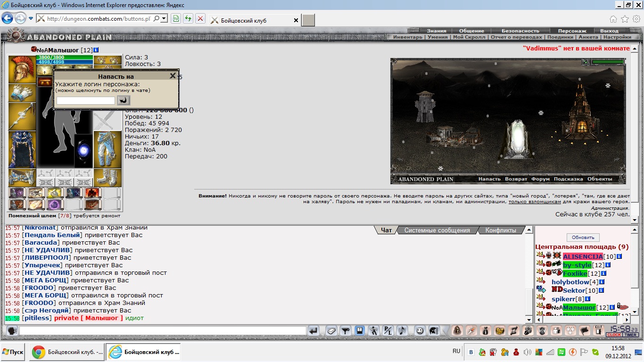Click the private message icon for Sektor
The height and width of the screenshot is (362, 644).
[x=540, y=289]
